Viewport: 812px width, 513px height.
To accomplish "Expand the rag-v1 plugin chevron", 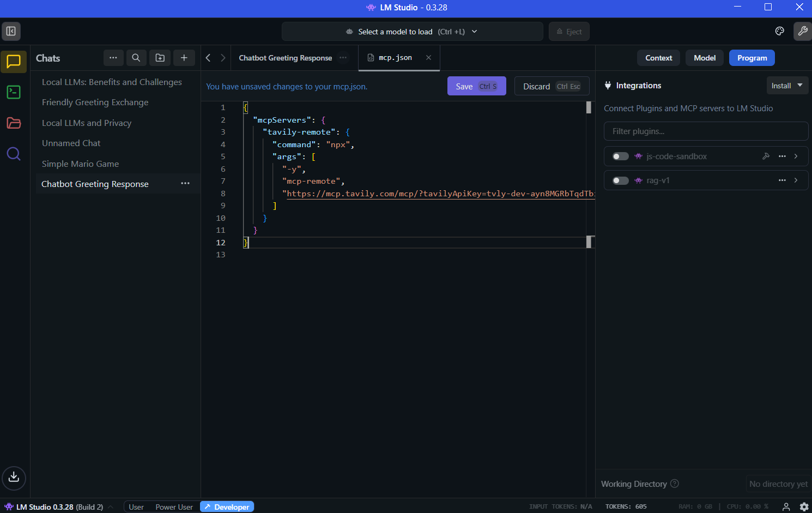I will 796,180.
